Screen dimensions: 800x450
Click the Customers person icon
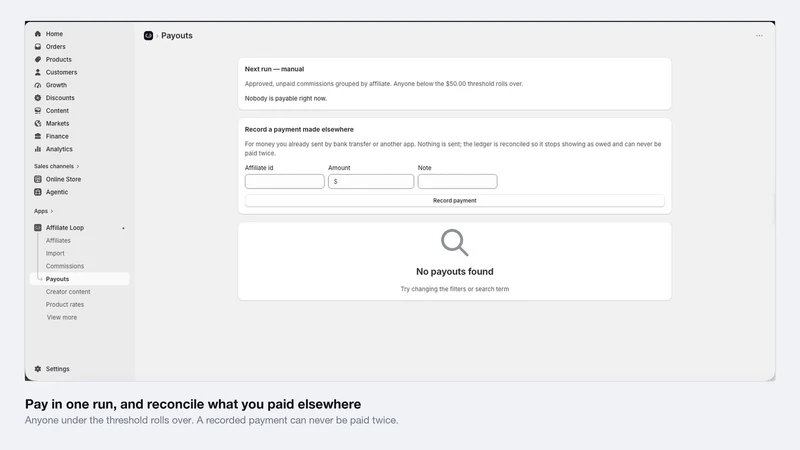[x=38, y=72]
